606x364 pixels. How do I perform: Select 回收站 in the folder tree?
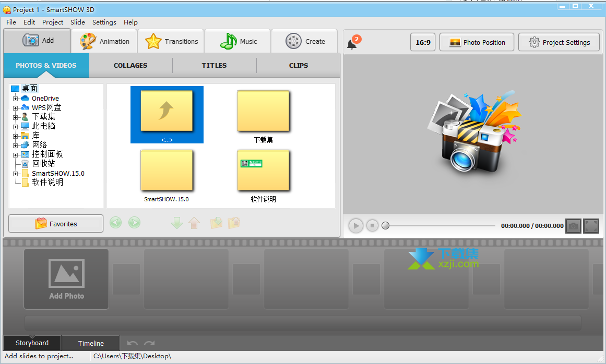click(x=43, y=163)
